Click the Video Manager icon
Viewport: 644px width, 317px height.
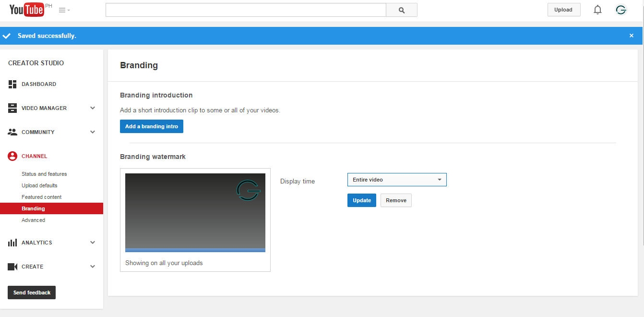12,108
